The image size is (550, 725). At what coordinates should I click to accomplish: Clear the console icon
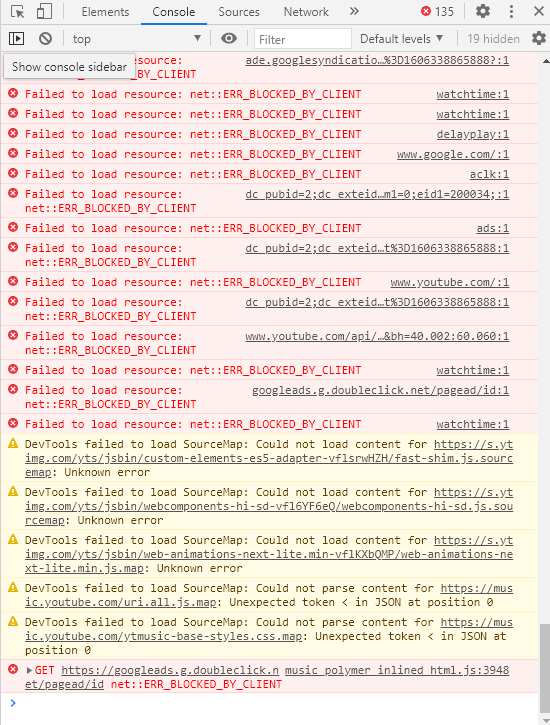45,38
